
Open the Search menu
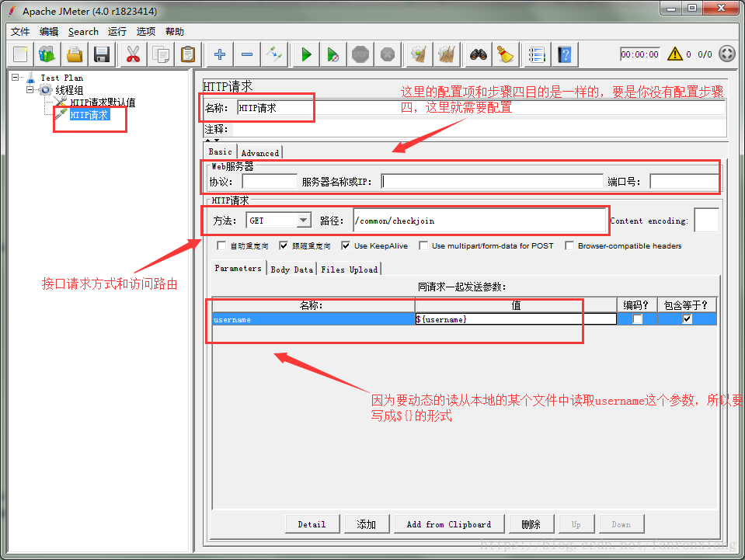[83, 32]
